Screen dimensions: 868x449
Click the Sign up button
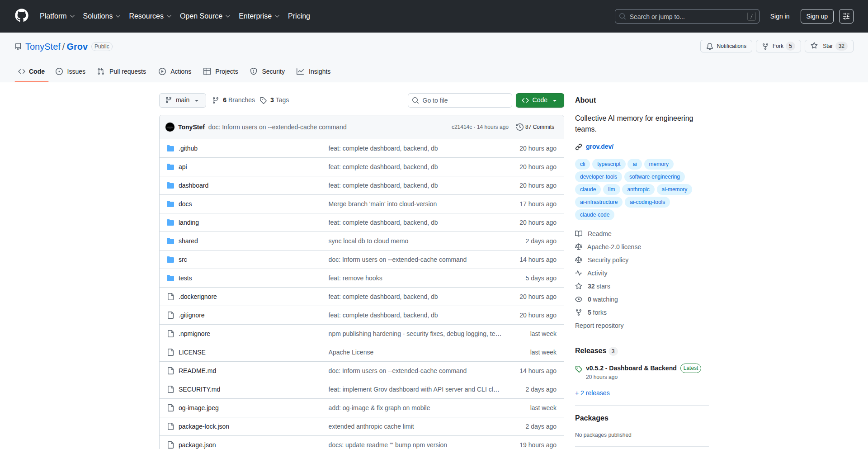816,16
